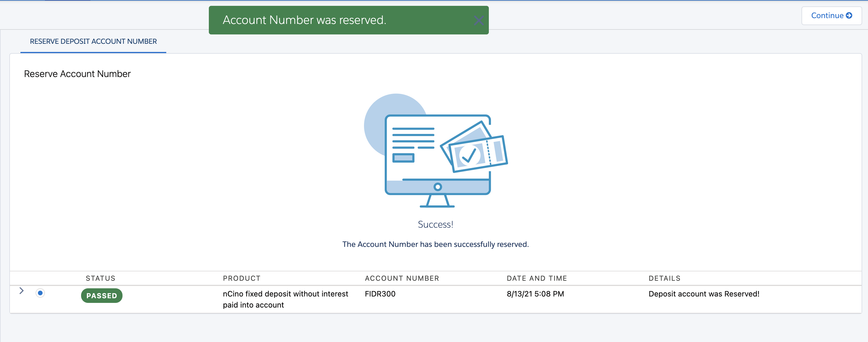The width and height of the screenshot is (868, 342).
Task: Click the arrow icon inside Continue
Action: pyautogui.click(x=849, y=15)
